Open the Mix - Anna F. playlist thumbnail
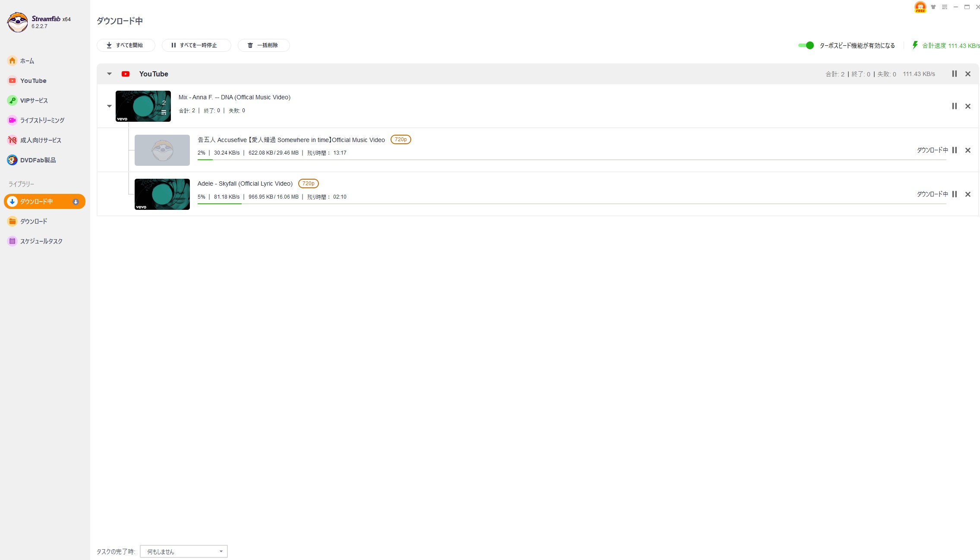 143,106
